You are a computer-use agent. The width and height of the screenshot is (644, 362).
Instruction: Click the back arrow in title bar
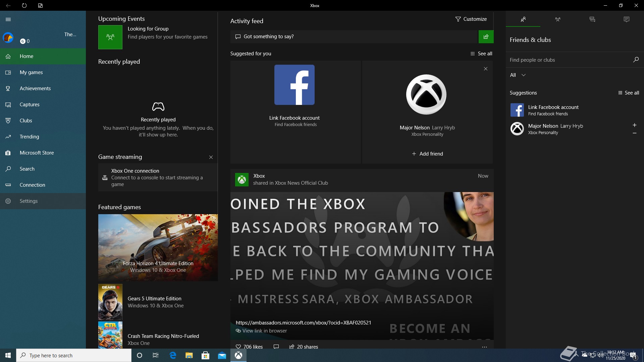pos(8,5)
